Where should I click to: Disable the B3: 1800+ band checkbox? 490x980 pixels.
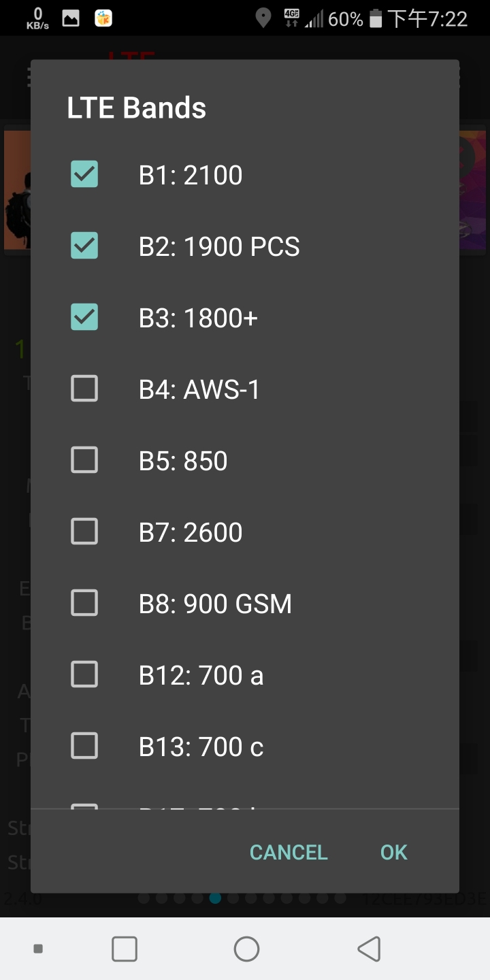[84, 317]
